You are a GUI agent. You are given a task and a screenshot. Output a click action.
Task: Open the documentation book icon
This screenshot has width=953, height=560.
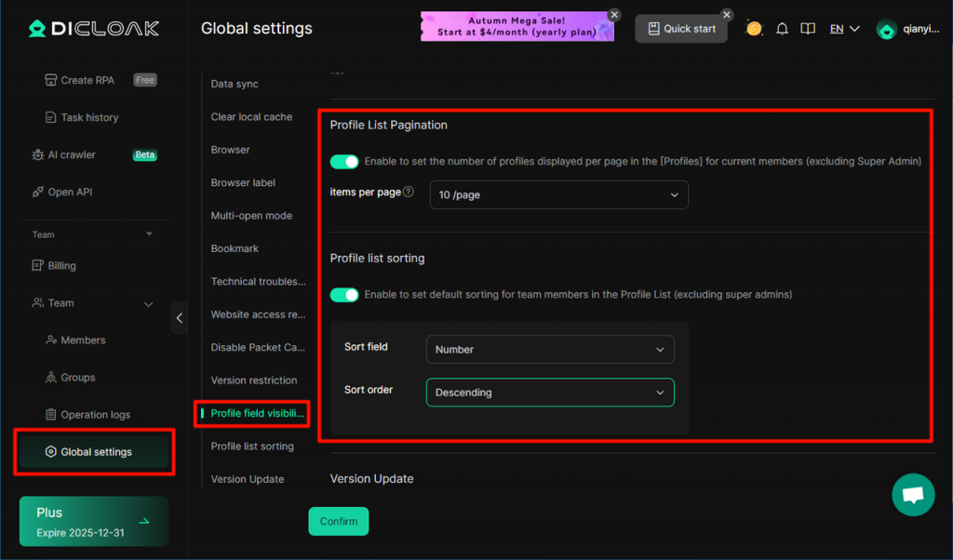pyautogui.click(x=809, y=29)
